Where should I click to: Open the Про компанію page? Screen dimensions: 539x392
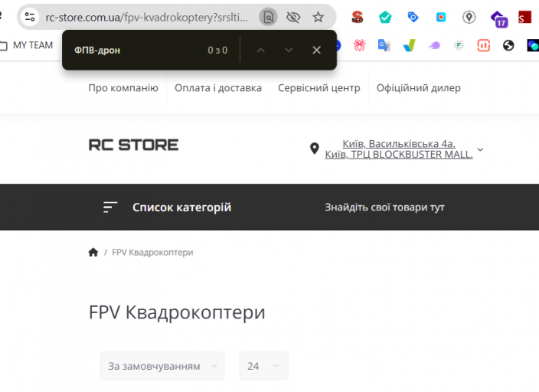pyautogui.click(x=123, y=88)
